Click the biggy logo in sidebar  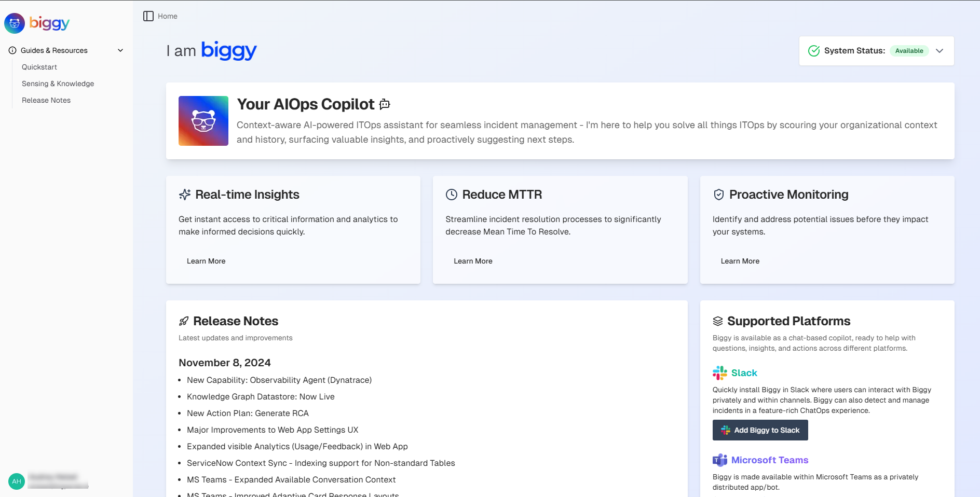pos(37,23)
